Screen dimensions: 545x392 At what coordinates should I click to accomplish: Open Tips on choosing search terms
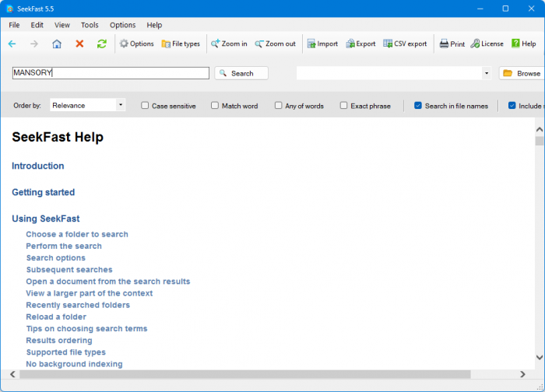pos(87,329)
